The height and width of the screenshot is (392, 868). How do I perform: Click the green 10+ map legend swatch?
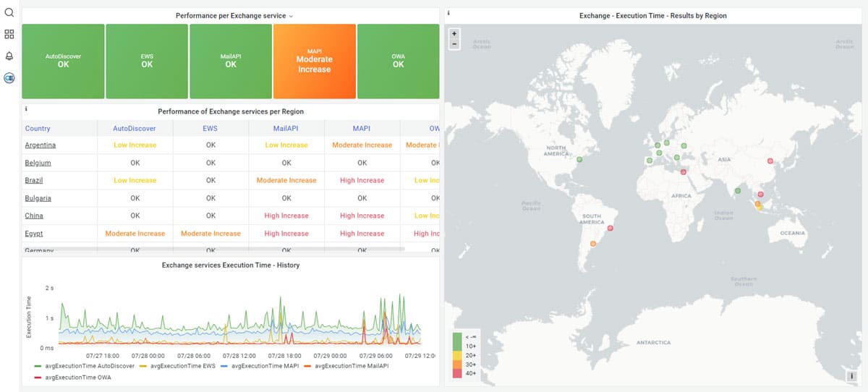tap(456, 346)
